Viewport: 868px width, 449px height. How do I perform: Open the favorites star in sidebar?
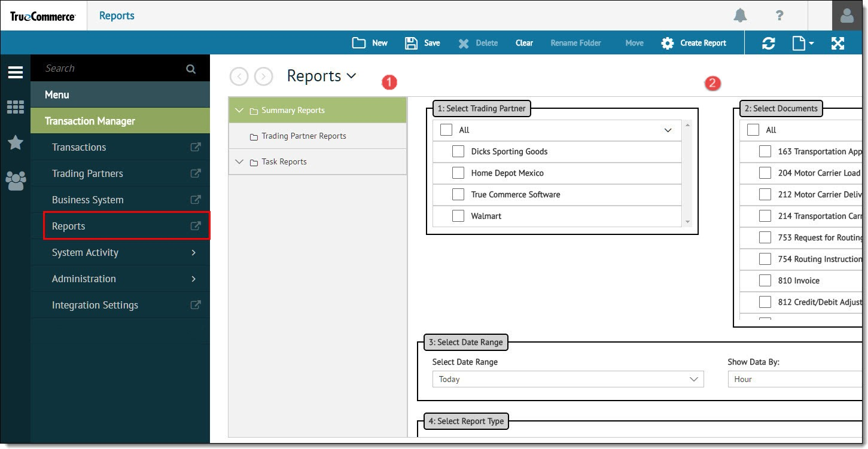(15, 143)
